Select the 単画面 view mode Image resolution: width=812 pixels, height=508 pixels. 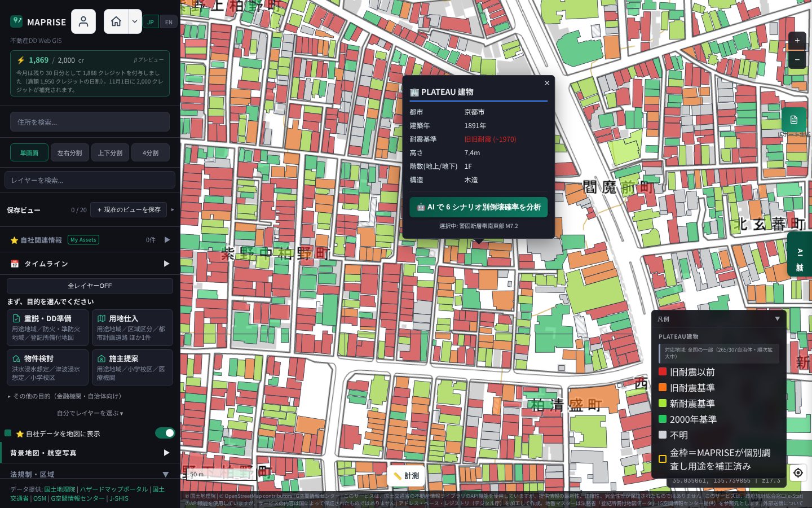(29, 153)
